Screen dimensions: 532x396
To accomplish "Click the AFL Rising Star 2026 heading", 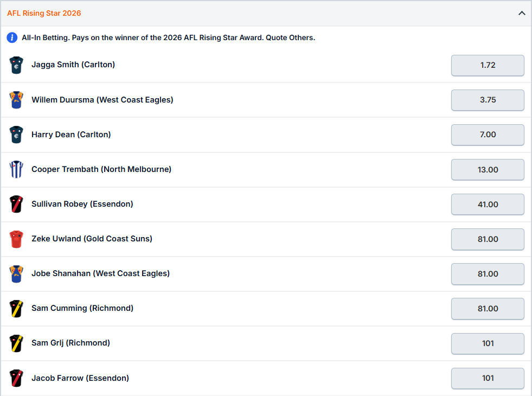I will (44, 13).
